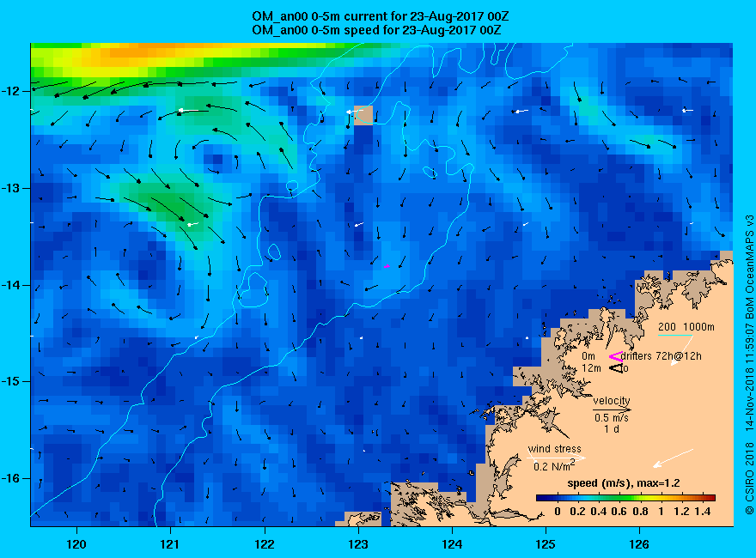The height and width of the screenshot is (558, 756).
Task: Click the latitude label -16
Action: pos(10,478)
